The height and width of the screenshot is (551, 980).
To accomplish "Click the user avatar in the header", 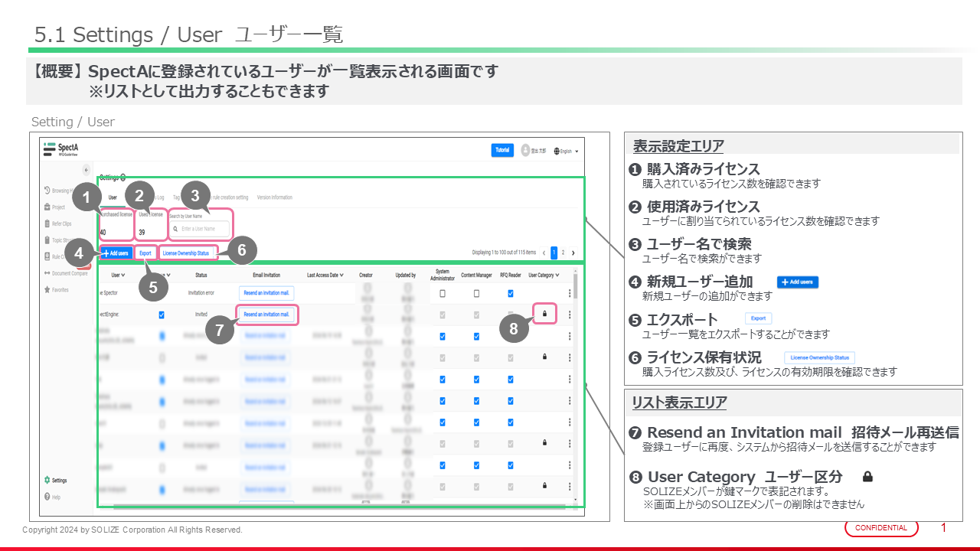I will 527,151.
